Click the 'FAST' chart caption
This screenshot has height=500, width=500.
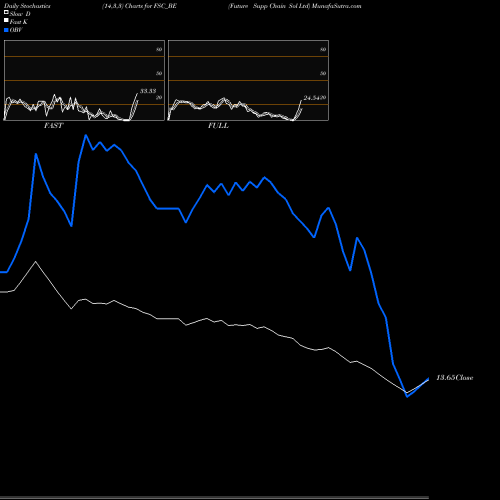pyautogui.click(x=53, y=126)
